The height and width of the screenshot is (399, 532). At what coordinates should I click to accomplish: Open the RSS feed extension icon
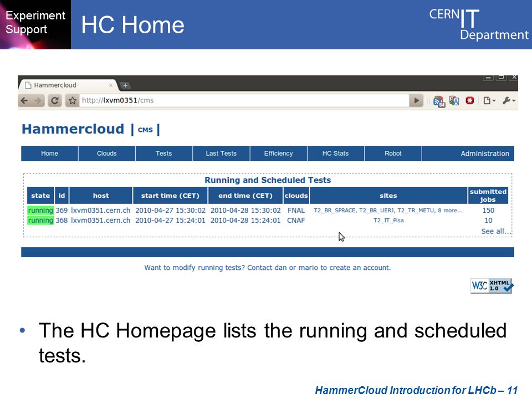439,101
